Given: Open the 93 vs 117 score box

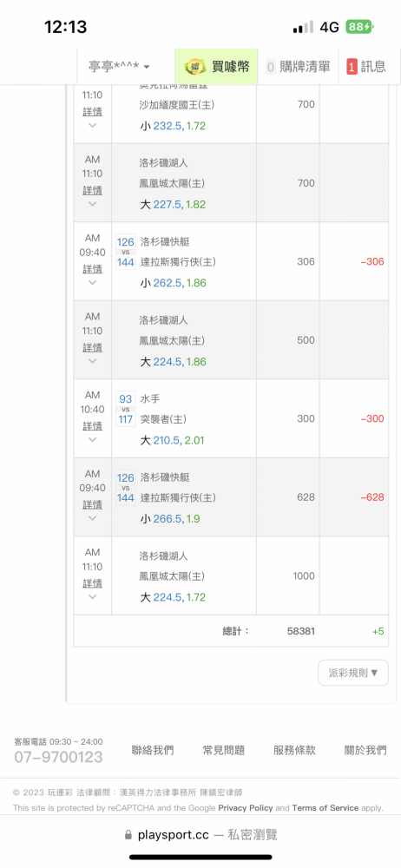Looking at the screenshot, I should pos(126,409).
